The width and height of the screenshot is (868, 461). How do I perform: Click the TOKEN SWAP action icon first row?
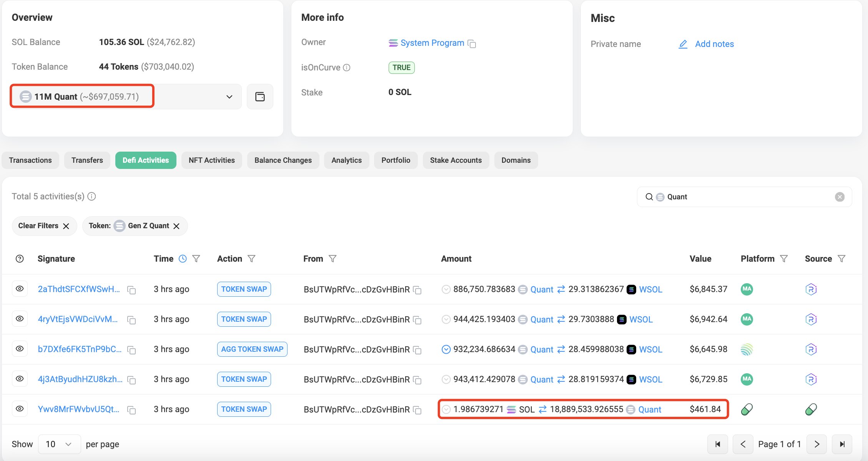(244, 289)
